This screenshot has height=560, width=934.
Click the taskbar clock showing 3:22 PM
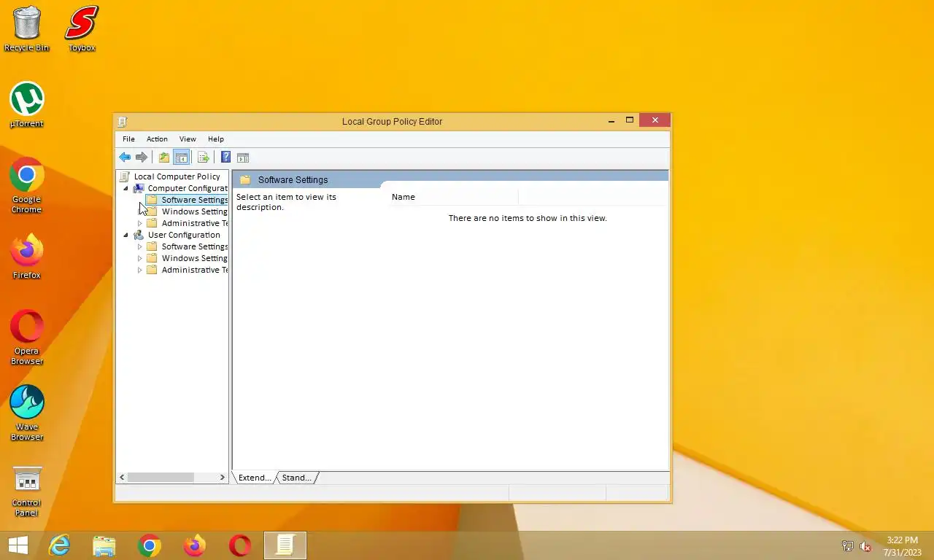click(x=903, y=546)
